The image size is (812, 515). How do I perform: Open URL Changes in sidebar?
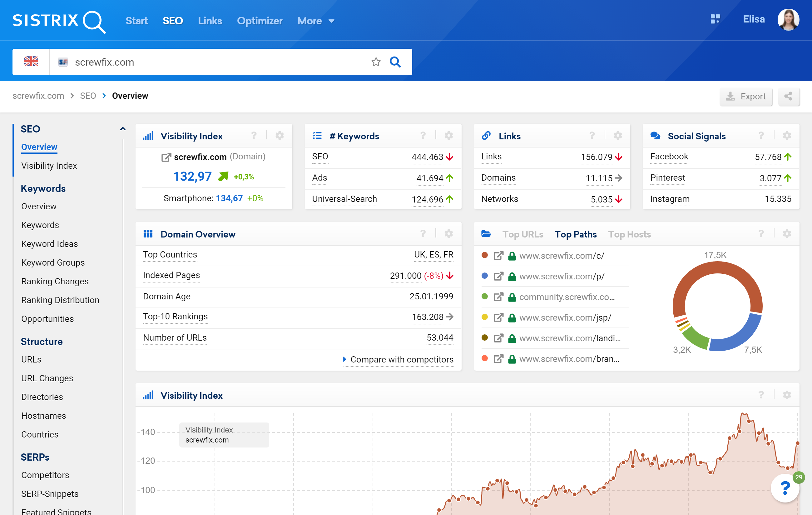coord(47,378)
